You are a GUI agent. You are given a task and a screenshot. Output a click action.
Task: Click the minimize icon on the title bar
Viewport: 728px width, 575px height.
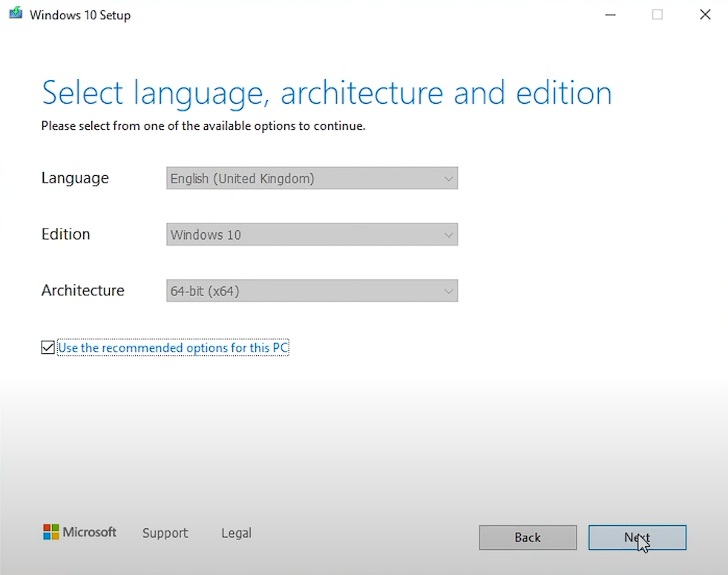point(610,14)
